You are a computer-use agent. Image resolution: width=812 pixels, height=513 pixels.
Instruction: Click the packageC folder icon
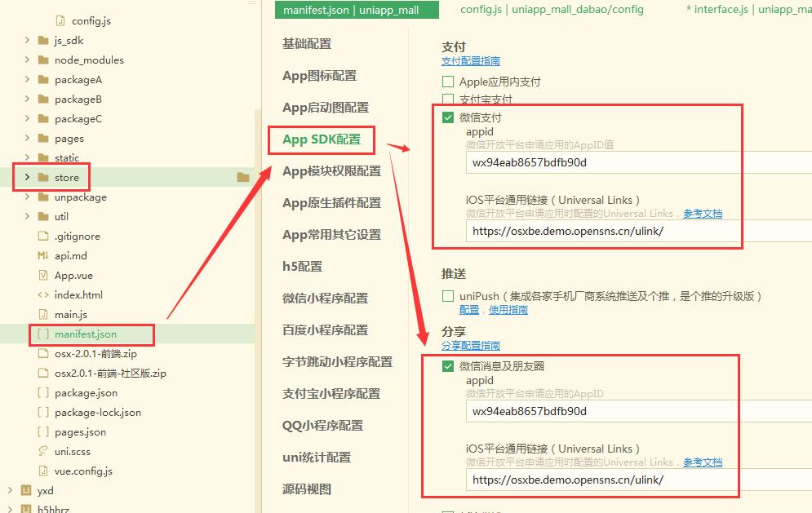tap(43, 119)
